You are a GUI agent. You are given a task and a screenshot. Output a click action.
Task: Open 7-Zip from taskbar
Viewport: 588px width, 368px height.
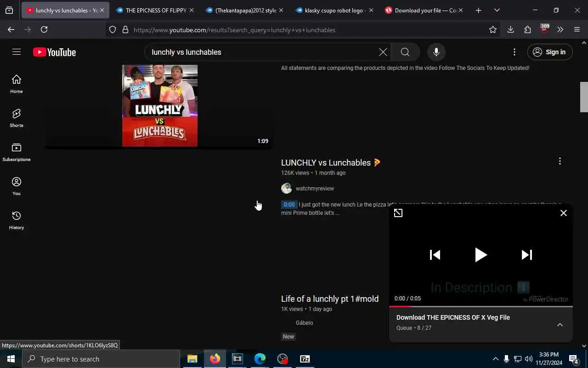coord(305,359)
